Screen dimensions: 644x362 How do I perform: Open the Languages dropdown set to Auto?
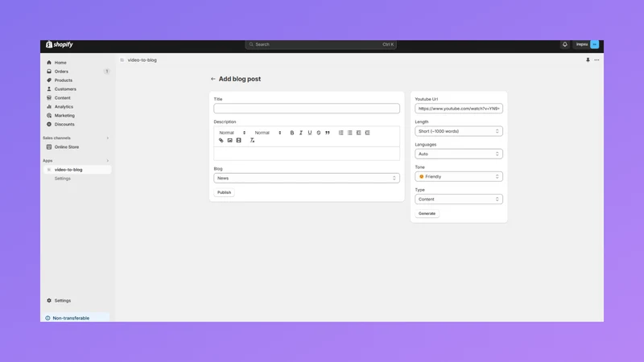point(458,154)
